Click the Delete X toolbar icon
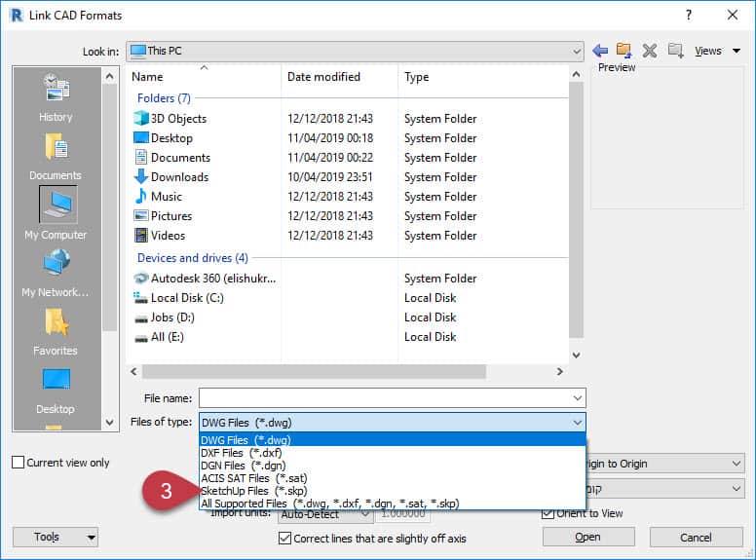 (650, 50)
